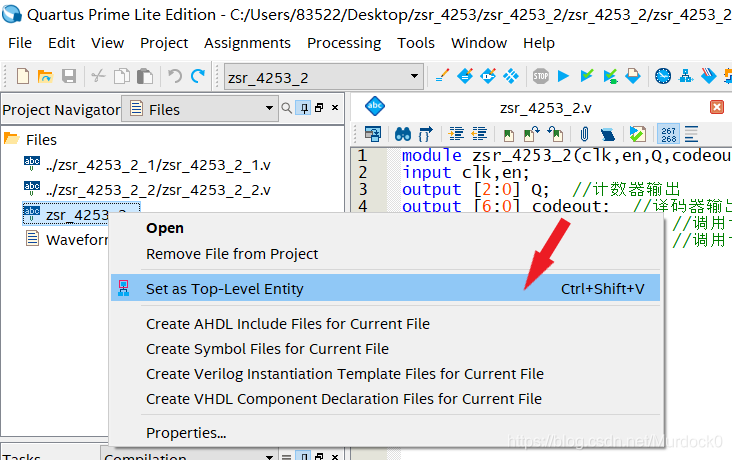Click the abc file-type icon beside tab

pyautogui.click(x=374, y=106)
